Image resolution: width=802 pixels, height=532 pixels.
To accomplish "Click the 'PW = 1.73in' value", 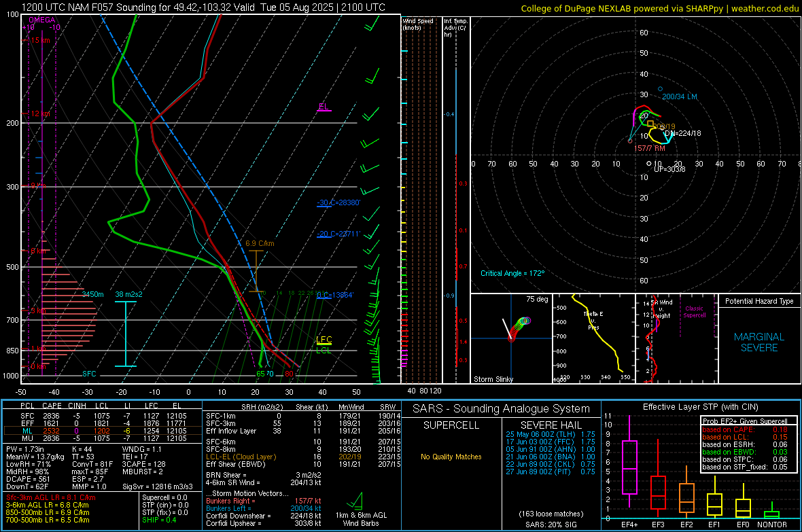I will (25, 449).
